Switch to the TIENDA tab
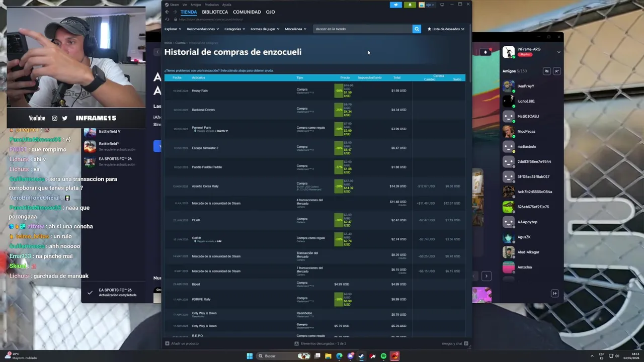The height and width of the screenshot is (362, 644). coord(189,12)
